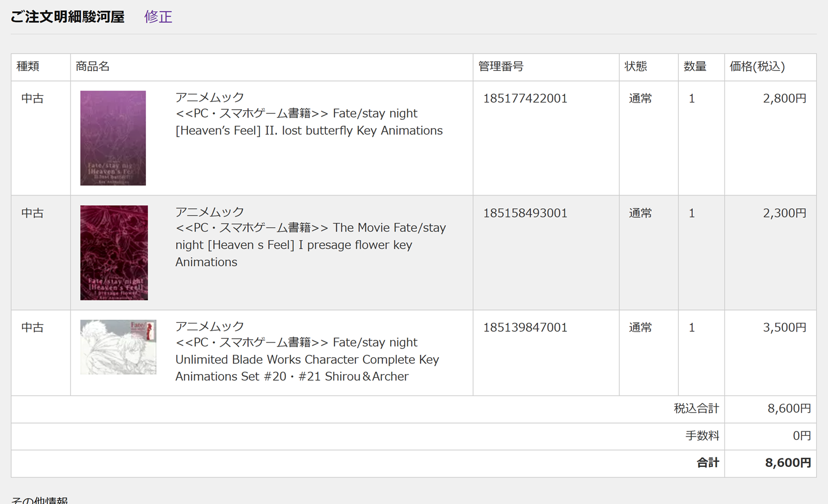Click management number 185139847001
Viewport: 828px width, 504px height.
coord(525,327)
